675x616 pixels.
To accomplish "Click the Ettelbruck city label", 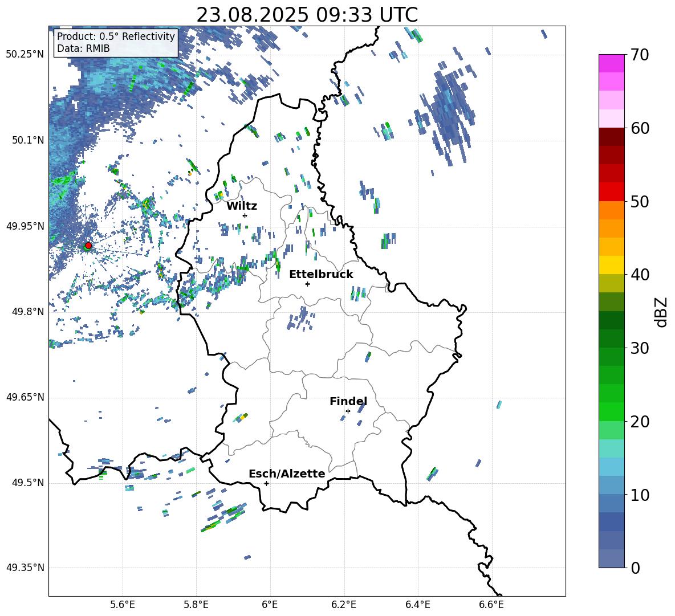I will 321,275.
